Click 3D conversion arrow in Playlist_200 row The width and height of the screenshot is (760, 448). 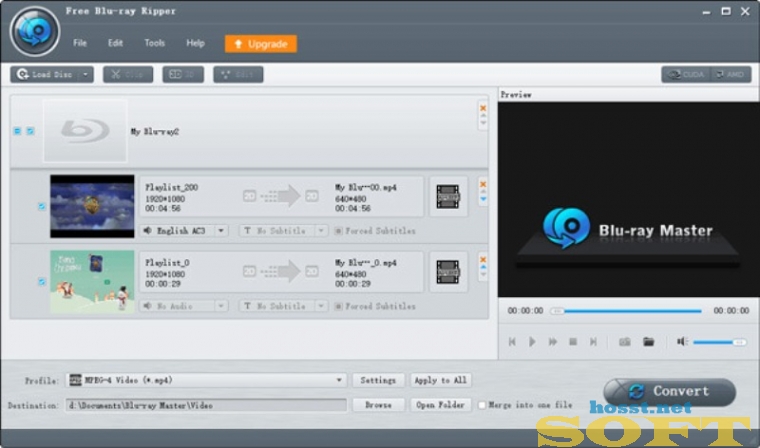click(x=280, y=196)
